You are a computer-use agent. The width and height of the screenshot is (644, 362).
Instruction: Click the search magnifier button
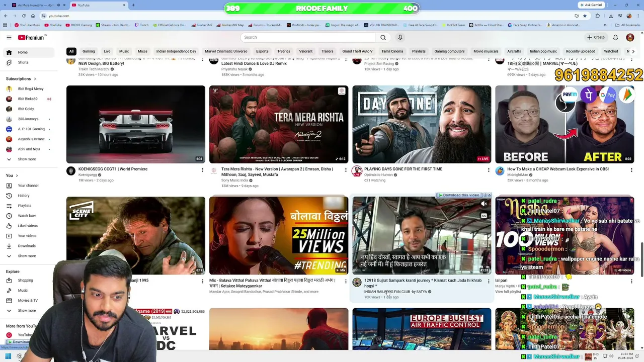pyautogui.click(x=383, y=37)
